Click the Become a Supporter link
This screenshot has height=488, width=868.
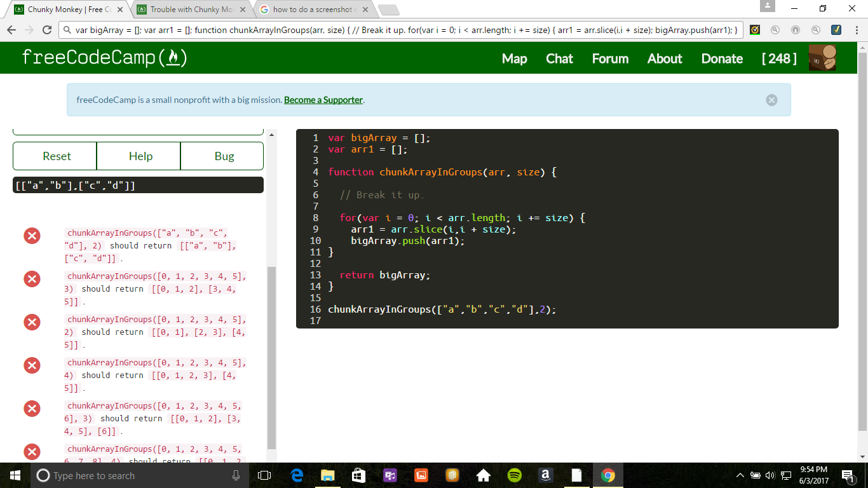tap(323, 100)
